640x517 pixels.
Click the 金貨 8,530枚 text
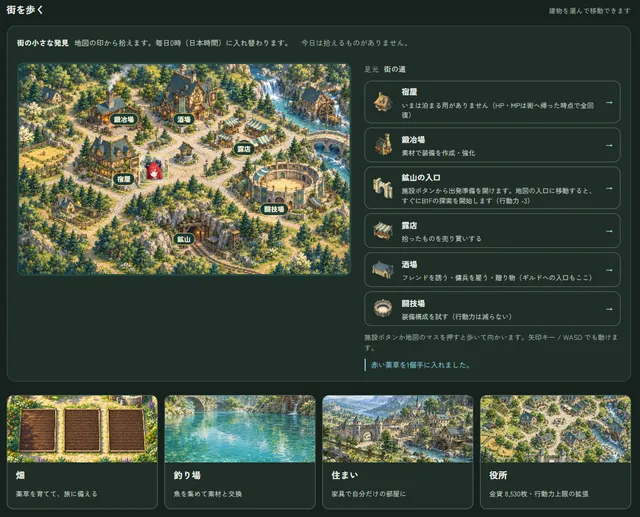[509, 494]
